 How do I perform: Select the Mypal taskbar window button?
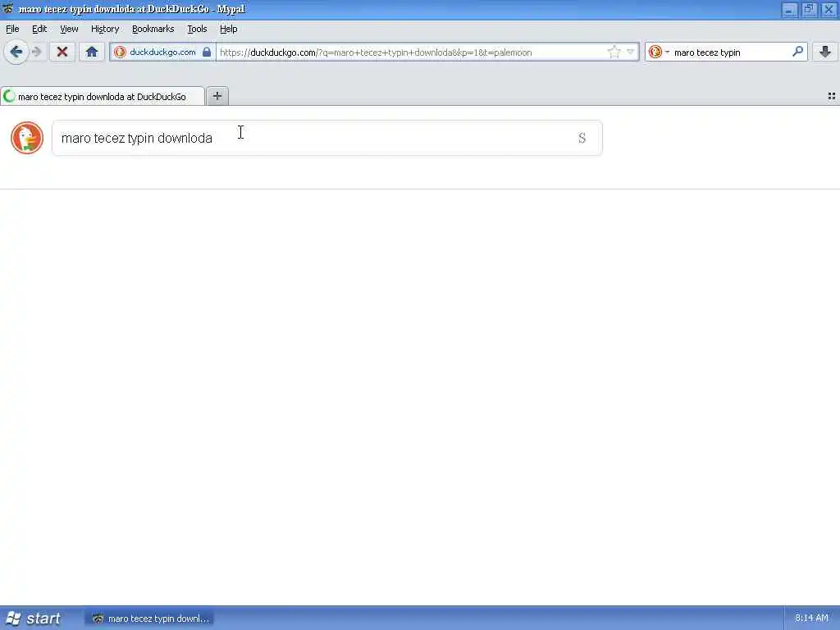click(151, 619)
